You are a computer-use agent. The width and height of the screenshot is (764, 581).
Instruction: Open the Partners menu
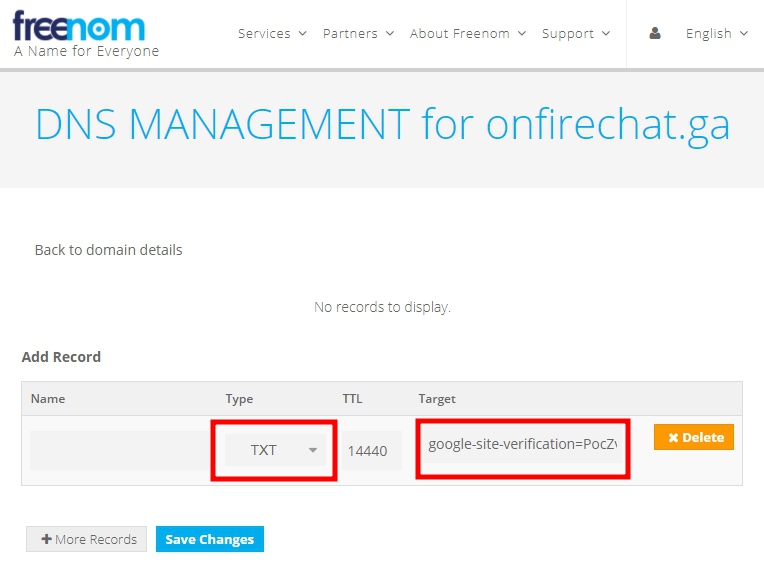[x=358, y=34]
